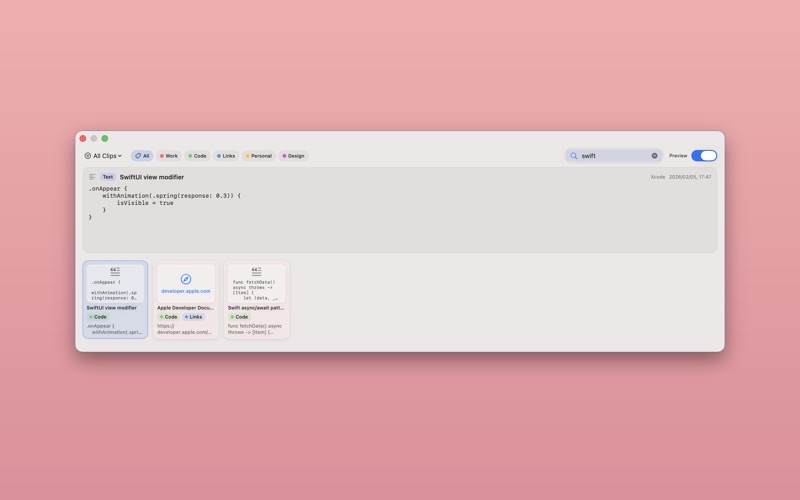Image resolution: width=800 pixels, height=500 pixels.
Task: Click the '.onAppear { withAnimation(.spri...' card snippet
Action: (x=114, y=329)
